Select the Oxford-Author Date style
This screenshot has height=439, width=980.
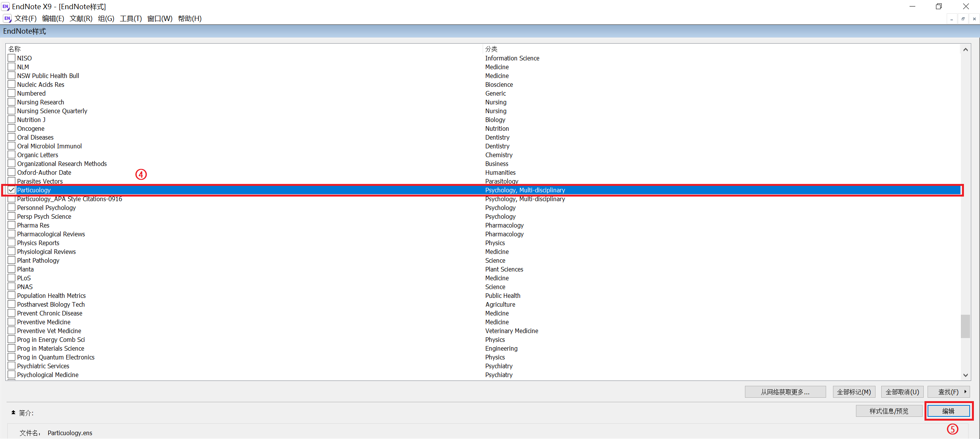click(x=44, y=172)
